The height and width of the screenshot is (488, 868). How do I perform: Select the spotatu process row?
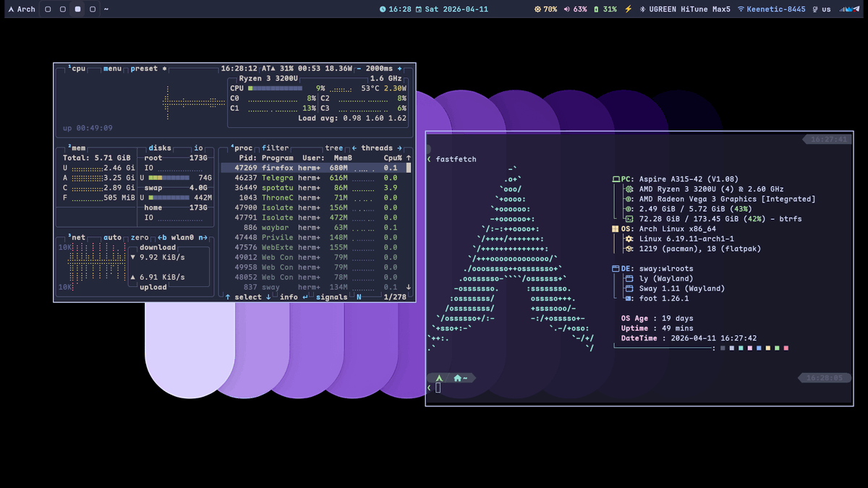(x=313, y=187)
